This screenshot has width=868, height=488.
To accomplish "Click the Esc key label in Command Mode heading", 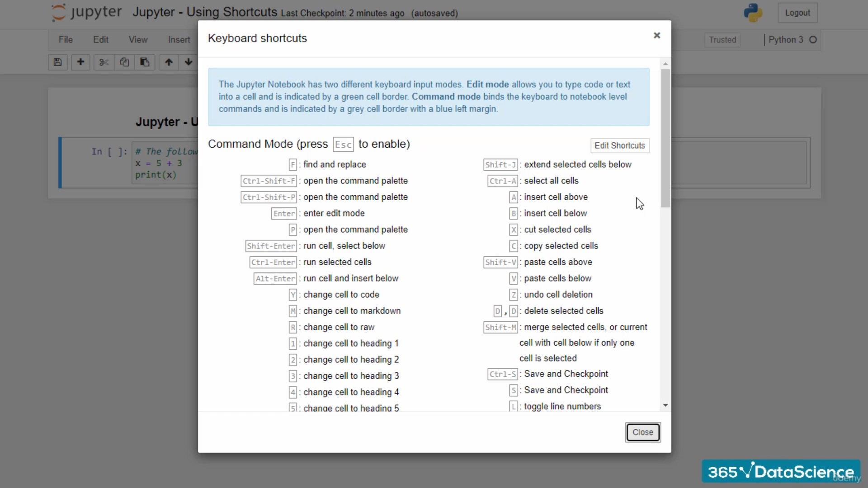I will click(x=343, y=145).
